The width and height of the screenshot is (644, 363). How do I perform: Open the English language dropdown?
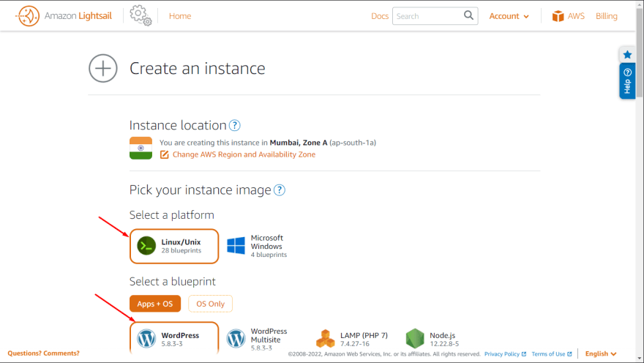point(601,353)
